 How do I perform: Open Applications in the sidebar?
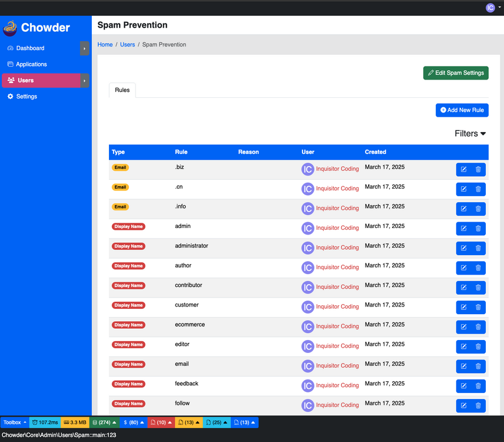(x=31, y=64)
